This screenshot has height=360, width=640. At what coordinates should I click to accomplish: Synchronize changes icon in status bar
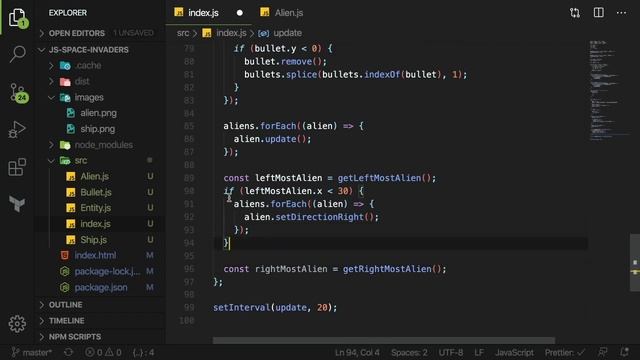click(69, 352)
